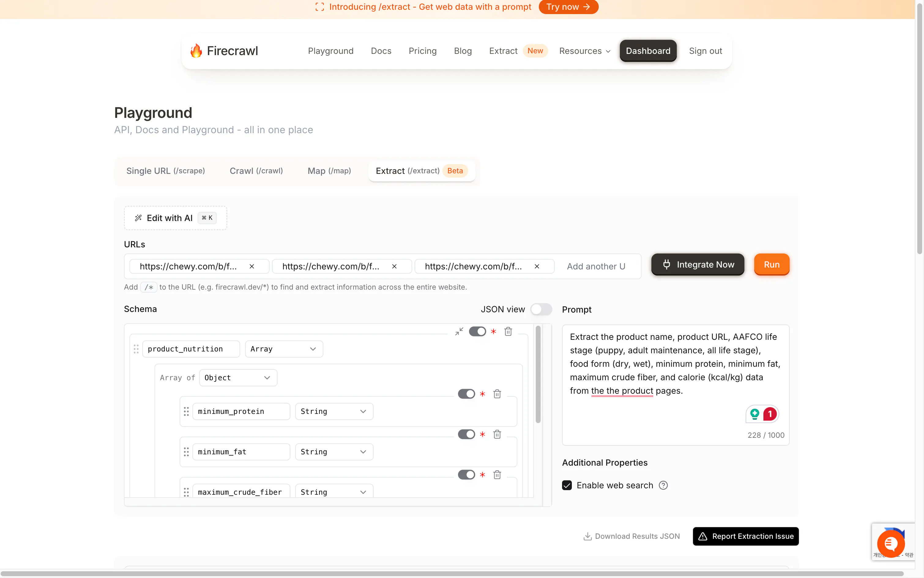Toggle the JSON view switch

[x=541, y=309]
